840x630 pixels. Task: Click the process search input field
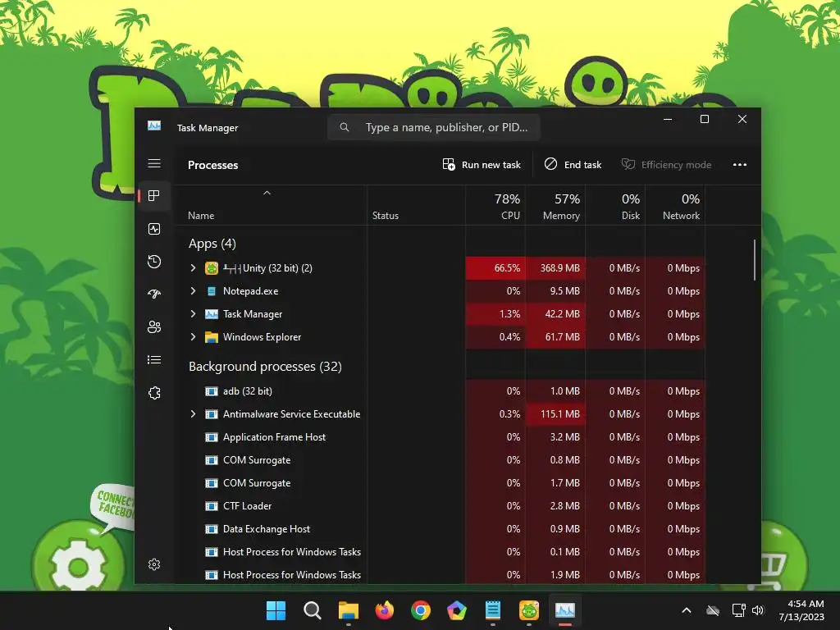coord(433,127)
